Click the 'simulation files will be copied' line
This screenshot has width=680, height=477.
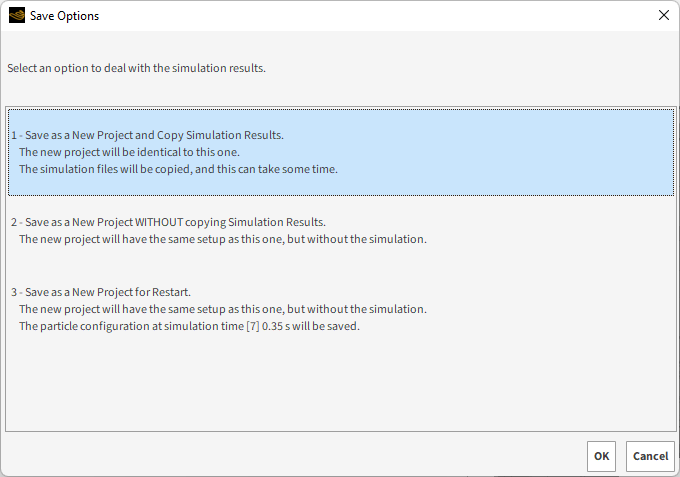tap(178, 169)
